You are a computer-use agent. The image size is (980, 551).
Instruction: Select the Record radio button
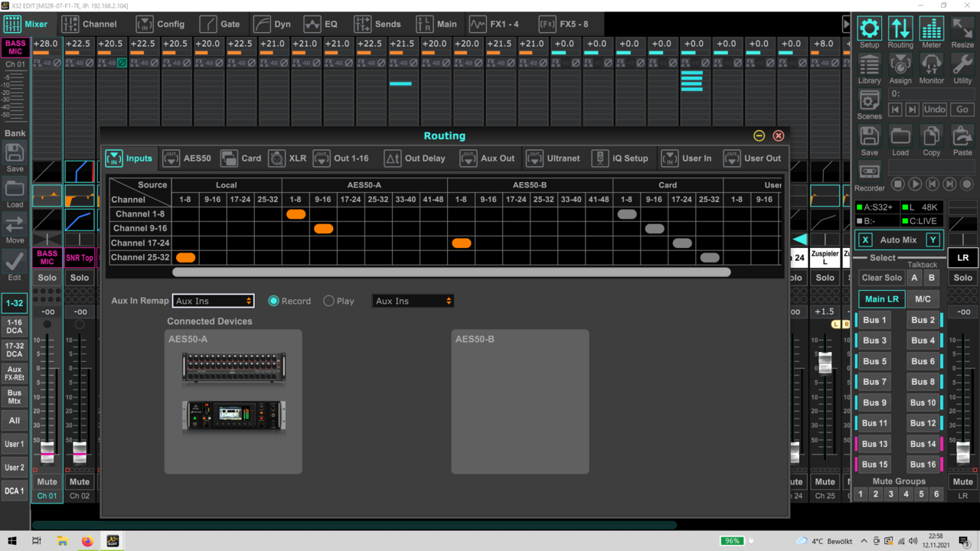pyautogui.click(x=273, y=301)
